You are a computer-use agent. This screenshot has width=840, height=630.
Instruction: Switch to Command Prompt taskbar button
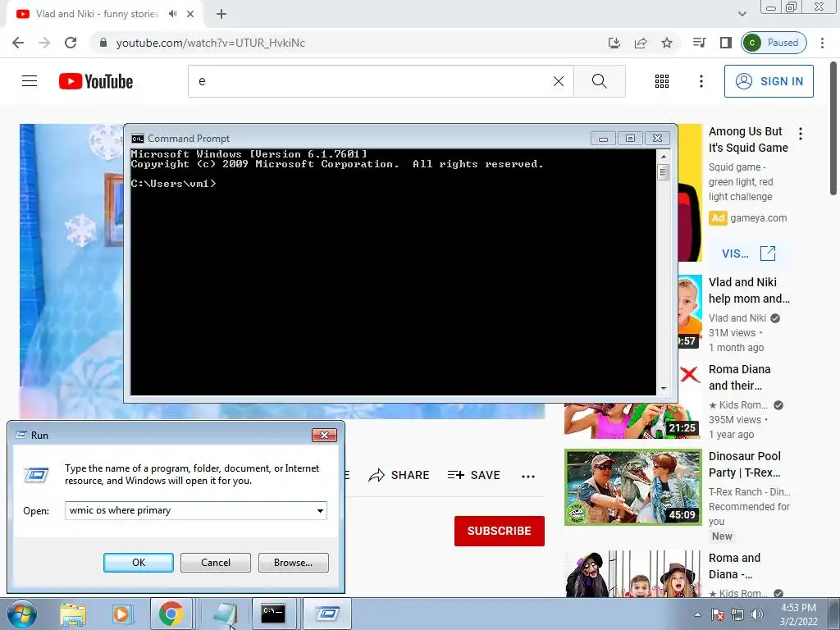pyautogui.click(x=273, y=614)
